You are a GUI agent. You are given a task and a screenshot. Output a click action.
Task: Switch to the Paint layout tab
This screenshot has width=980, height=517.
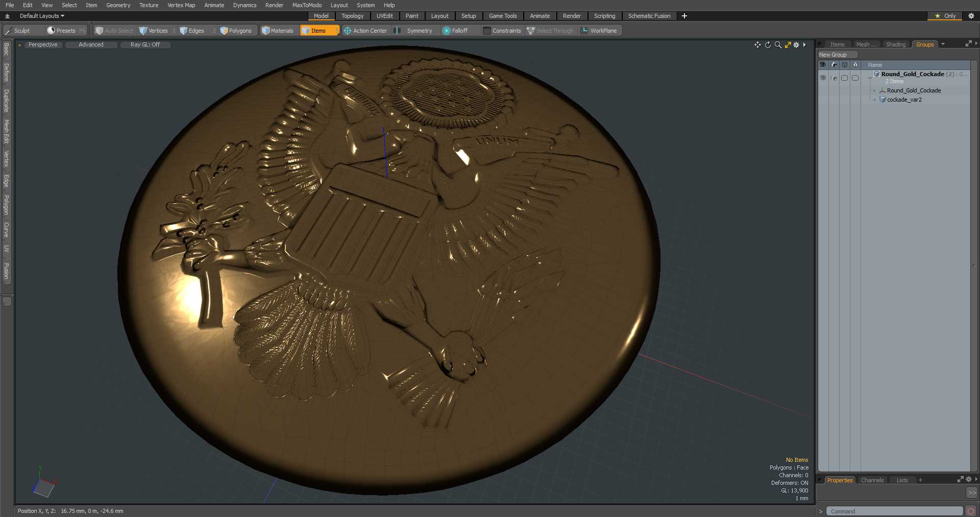412,16
